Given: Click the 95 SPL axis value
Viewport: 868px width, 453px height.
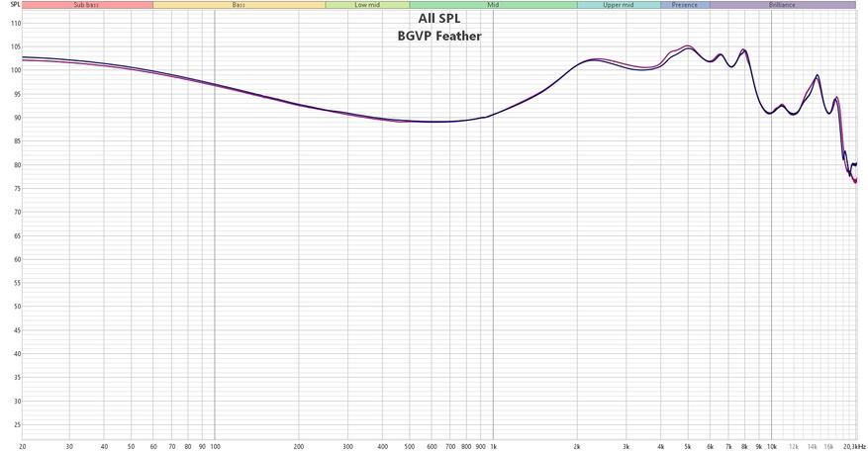Looking at the screenshot, I should (18, 94).
